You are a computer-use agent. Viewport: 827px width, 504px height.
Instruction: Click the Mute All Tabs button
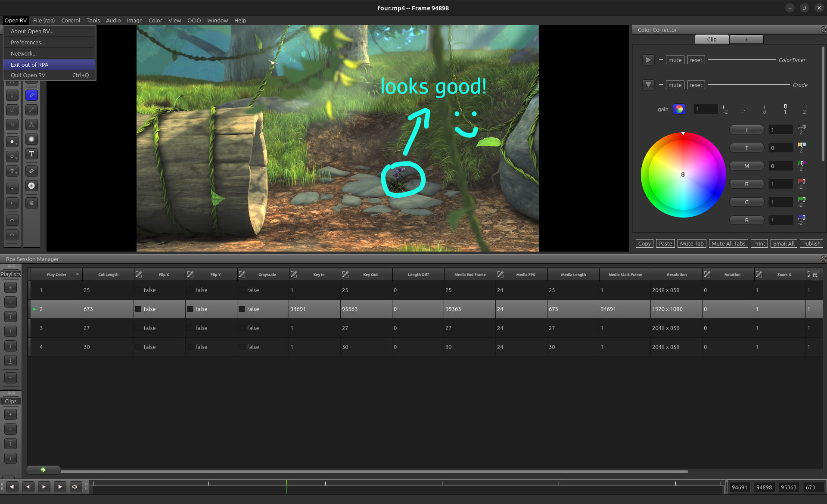coord(728,243)
